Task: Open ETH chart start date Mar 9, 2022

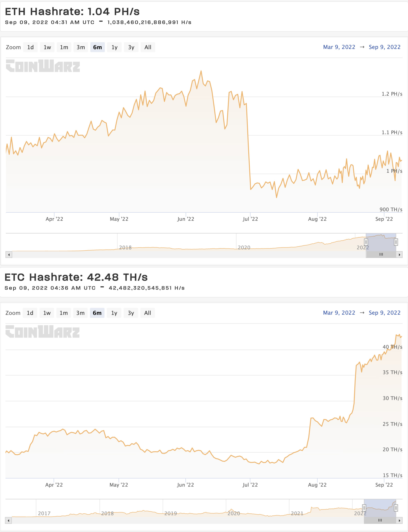Action: point(339,47)
